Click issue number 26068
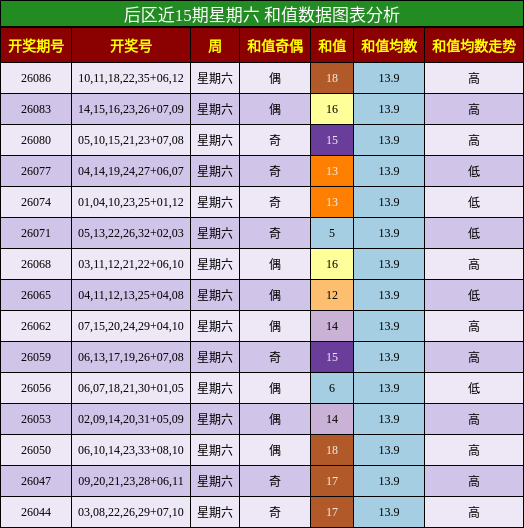This screenshot has height=528, width=524. click(x=36, y=264)
